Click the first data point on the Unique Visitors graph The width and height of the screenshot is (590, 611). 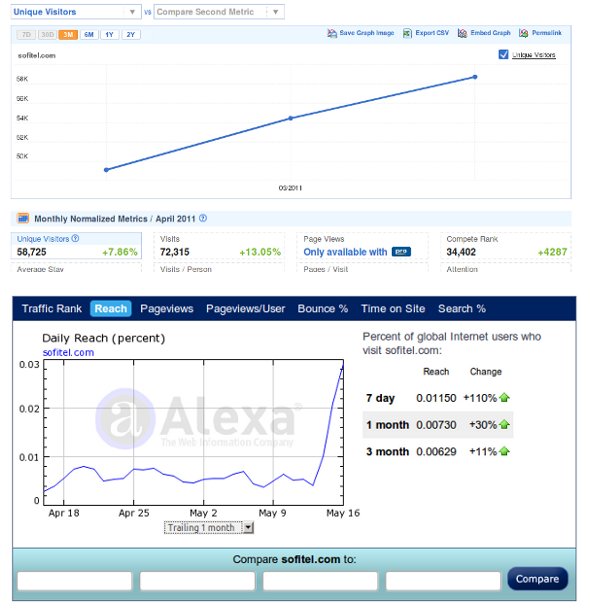(106, 170)
